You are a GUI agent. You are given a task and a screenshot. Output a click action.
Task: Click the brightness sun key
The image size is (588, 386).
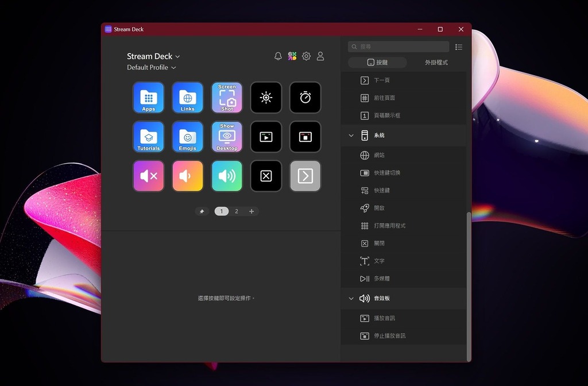(x=266, y=97)
